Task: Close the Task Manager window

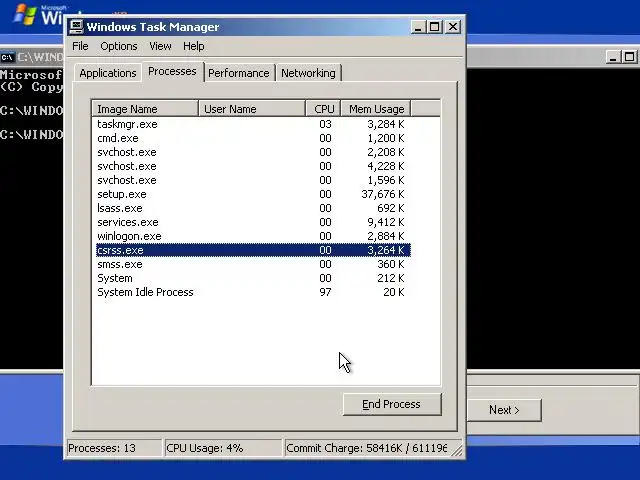Action: coord(453,27)
